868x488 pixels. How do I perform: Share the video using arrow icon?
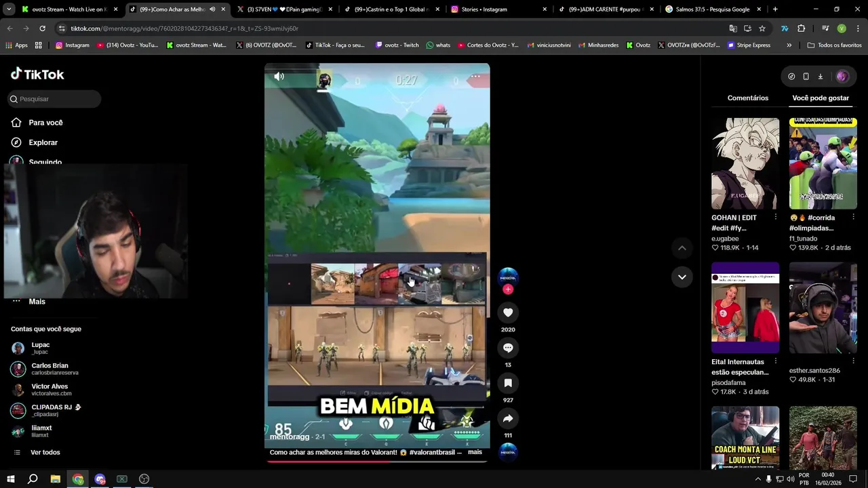click(508, 418)
